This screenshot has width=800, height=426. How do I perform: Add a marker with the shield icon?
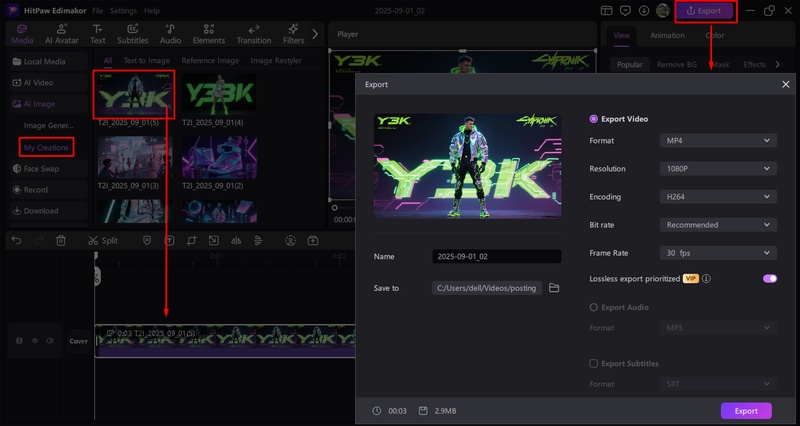point(147,240)
